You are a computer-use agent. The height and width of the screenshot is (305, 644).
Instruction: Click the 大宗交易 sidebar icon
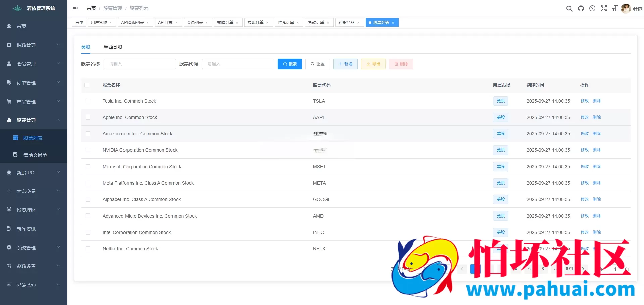9,191
